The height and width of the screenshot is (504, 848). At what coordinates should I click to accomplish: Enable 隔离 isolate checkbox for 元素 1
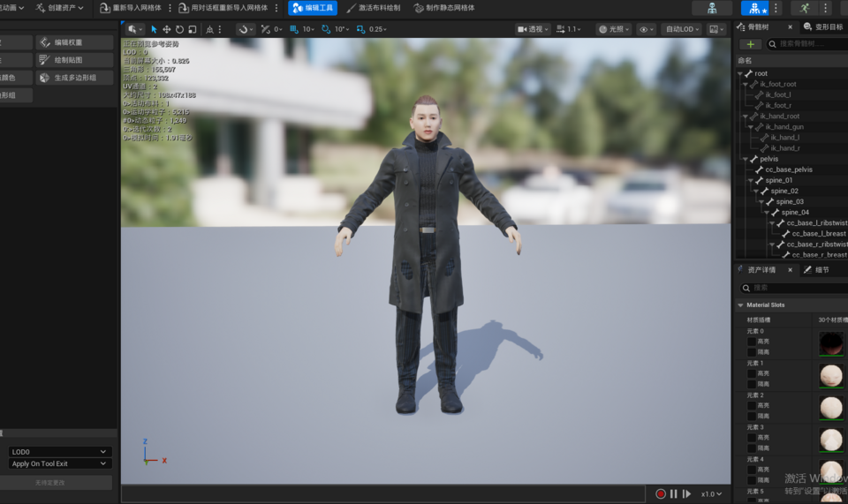pyautogui.click(x=751, y=384)
